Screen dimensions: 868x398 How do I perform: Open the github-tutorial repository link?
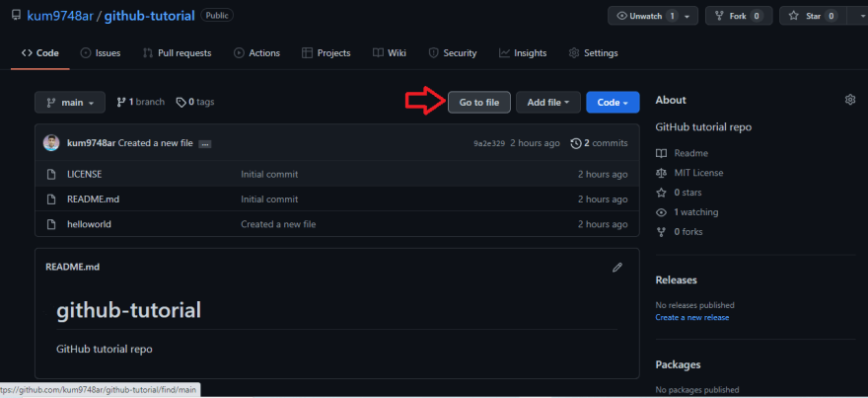(x=150, y=16)
